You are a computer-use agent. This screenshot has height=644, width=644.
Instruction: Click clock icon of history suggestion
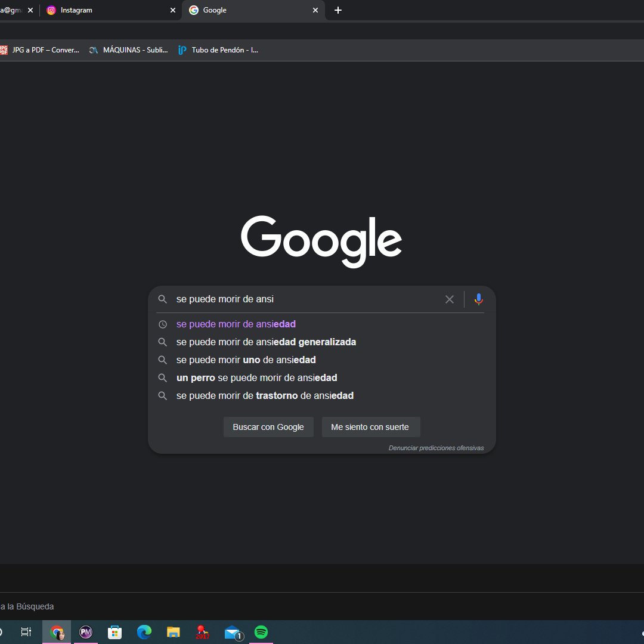pos(163,324)
